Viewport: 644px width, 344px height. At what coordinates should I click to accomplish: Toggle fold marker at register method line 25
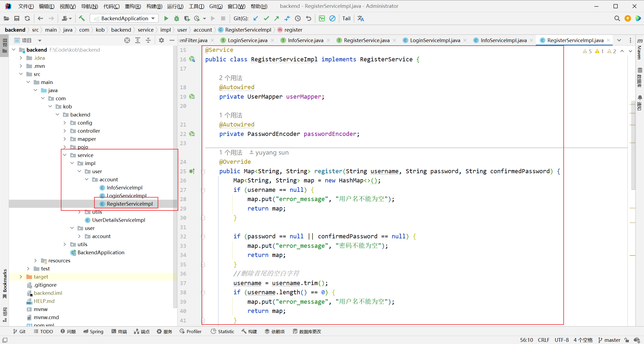203,171
